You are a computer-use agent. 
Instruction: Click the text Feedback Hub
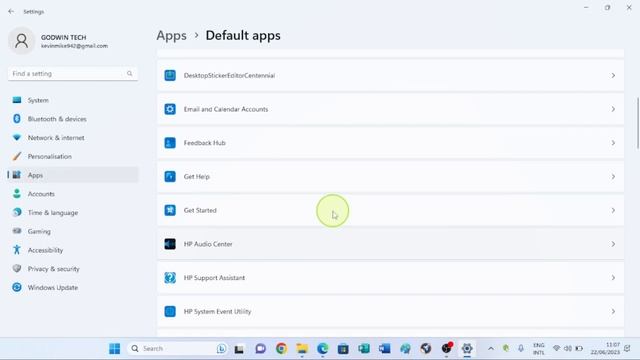click(204, 143)
